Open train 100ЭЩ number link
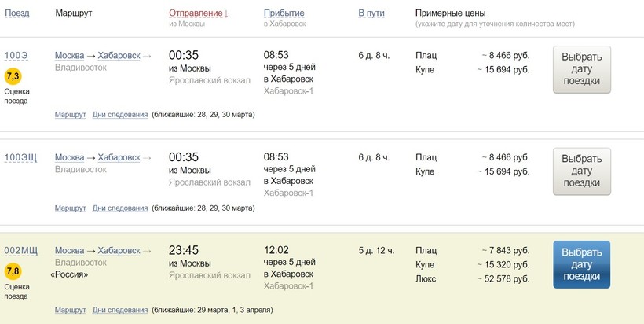This screenshot has width=644, height=324. click(x=21, y=156)
